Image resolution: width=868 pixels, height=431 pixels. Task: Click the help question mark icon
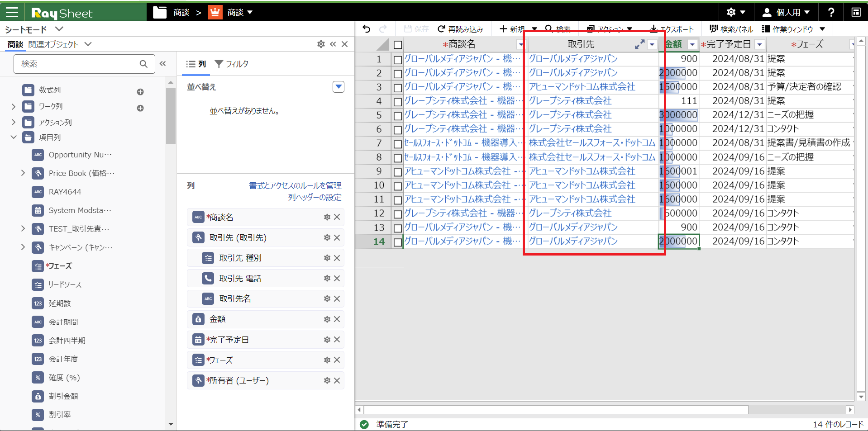pyautogui.click(x=831, y=12)
